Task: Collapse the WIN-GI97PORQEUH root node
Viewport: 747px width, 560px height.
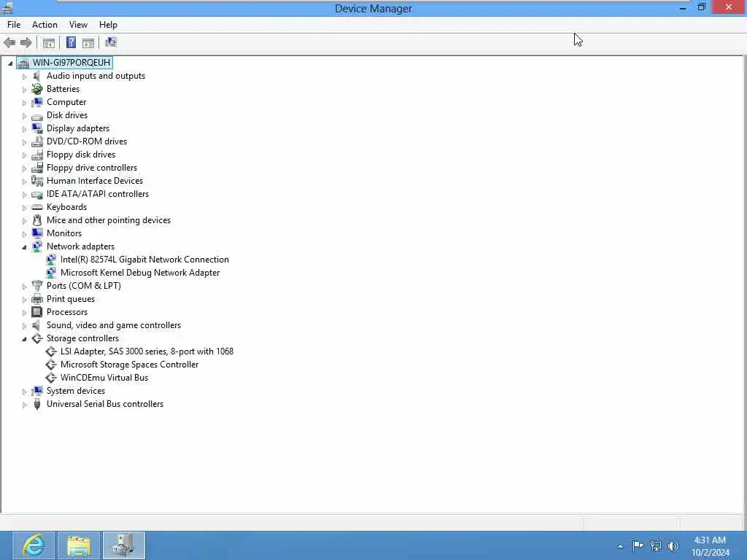Action: coord(10,63)
